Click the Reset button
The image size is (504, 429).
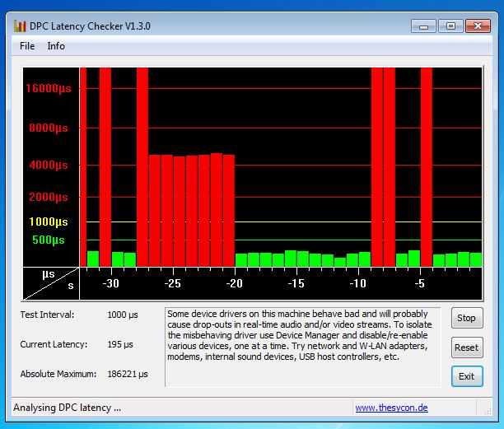point(467,347)
